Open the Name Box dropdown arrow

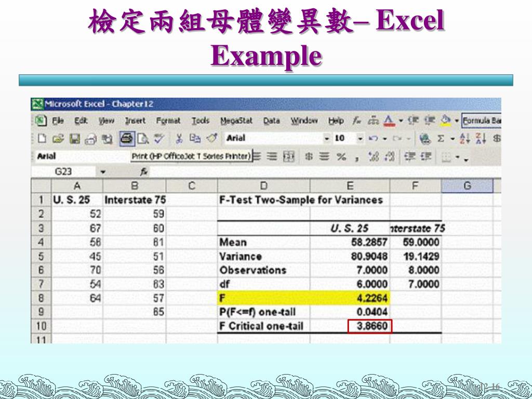[x=103, y=172]
